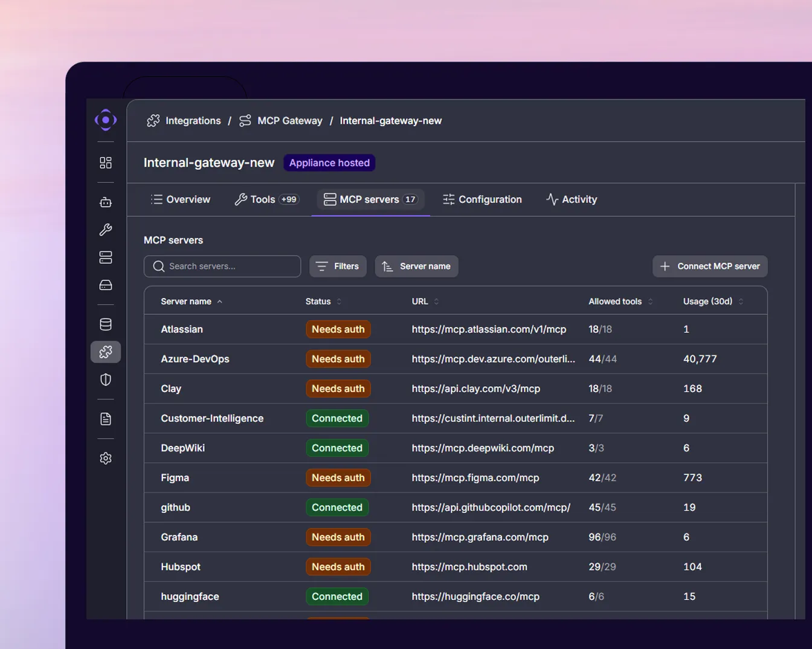Click the https://huggingface.co/mcp URL
The height and width of the screenshot is (649, 812).
coord(475,596)
